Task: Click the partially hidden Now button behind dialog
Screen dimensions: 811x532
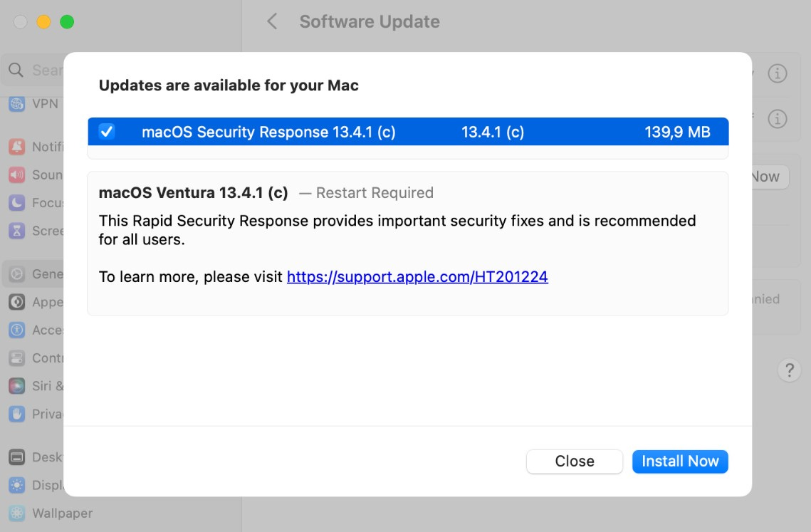Action: pyautogui.click(x=770, y=177)
